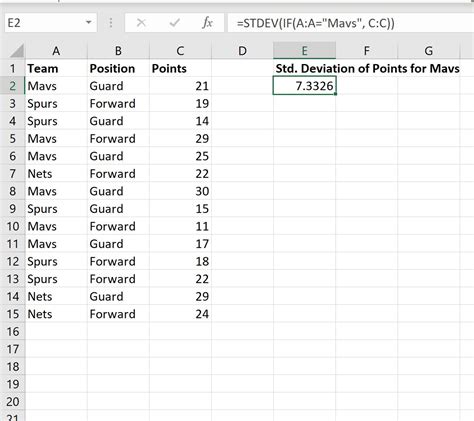The width and height of the screenshot is (474, 421).
Task: Click the Team header cell
Action: 56,68
